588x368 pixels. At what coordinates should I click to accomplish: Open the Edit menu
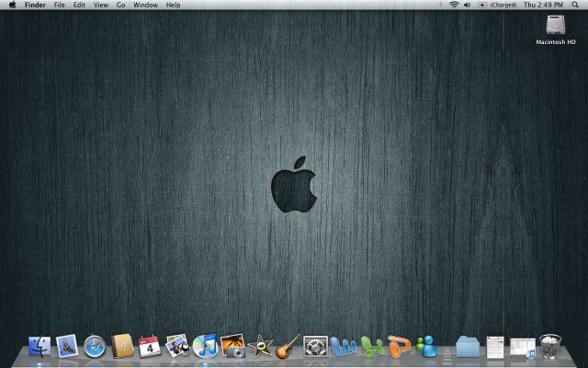tap(79, 5)
